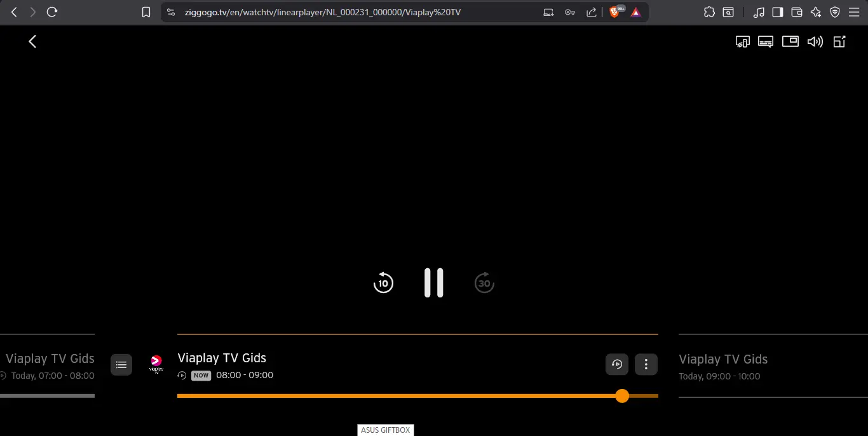Open more options three-dot menu
Viewport: 868px width, 436px height.
pyautogui.click(x=646, y=364)
